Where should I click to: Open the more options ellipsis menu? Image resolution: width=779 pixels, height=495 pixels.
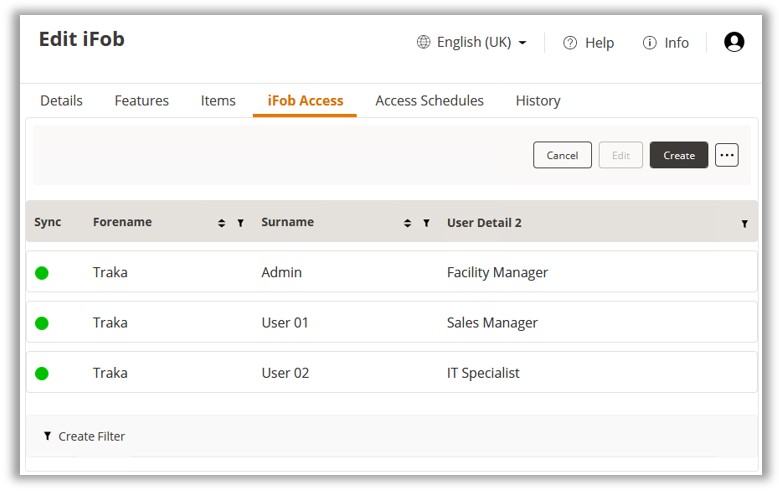click(x=727, y=155)
